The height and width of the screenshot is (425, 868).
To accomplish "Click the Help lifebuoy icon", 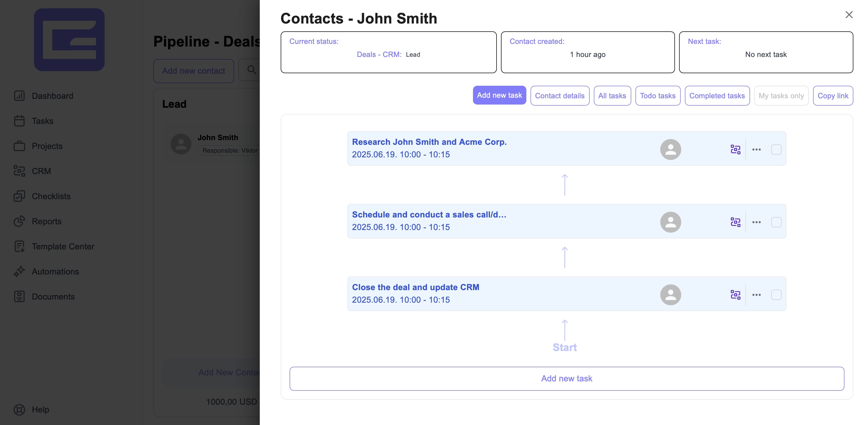I will (19, 410).
